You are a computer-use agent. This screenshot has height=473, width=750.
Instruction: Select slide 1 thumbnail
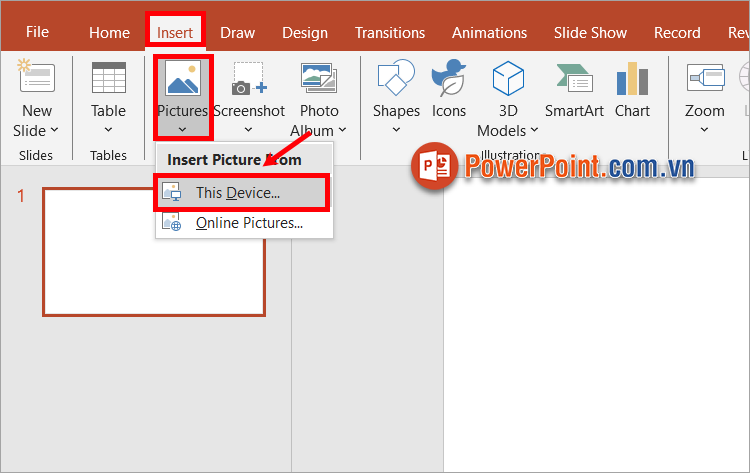click(154, 252)
